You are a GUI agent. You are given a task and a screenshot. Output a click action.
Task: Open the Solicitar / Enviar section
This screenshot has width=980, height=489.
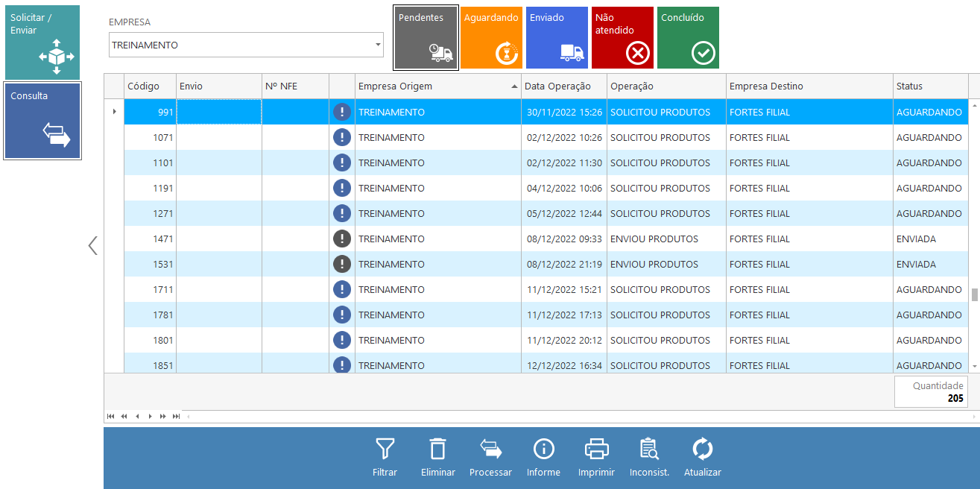[42, 42]
